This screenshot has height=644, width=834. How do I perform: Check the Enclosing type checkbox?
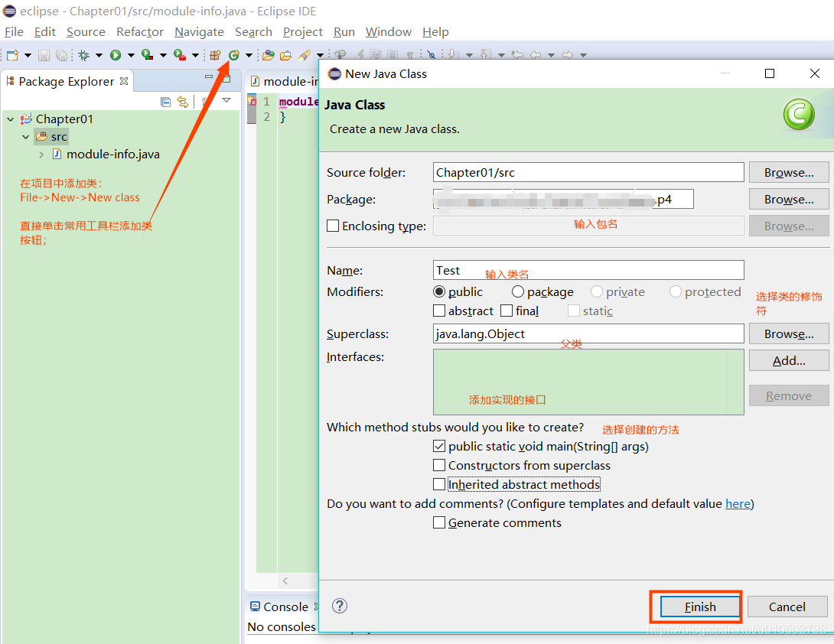(333, 226)
